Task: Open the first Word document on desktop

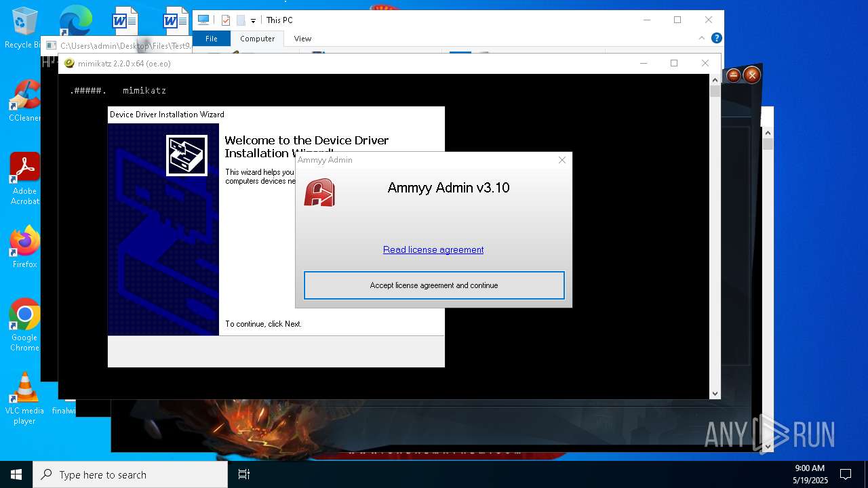Action: pos(125,20)
